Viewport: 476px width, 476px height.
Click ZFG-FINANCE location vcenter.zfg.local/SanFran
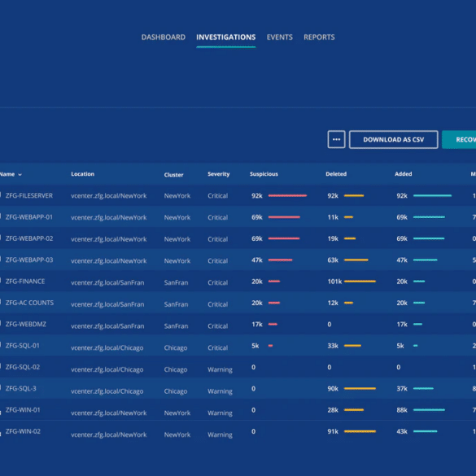point(107,282)
